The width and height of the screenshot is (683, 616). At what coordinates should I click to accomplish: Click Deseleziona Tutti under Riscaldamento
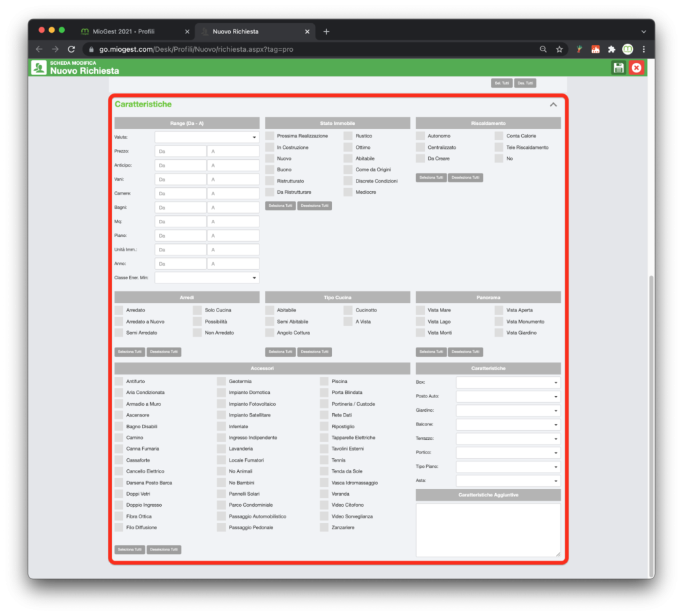(465, 178)
